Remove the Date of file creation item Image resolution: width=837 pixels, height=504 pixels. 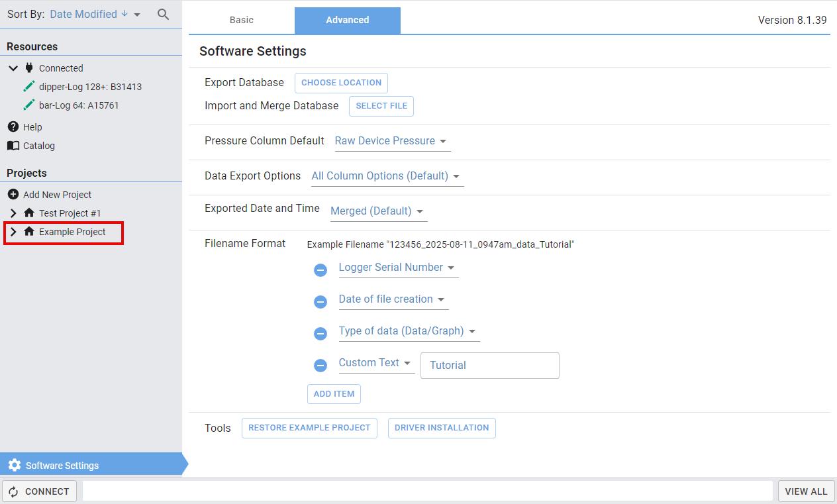(x=320, y=301)
